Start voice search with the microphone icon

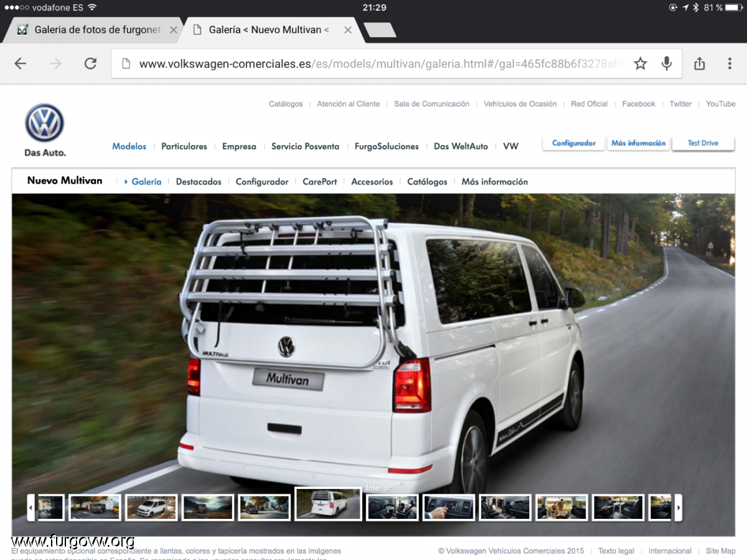click(x=667, y=63)
